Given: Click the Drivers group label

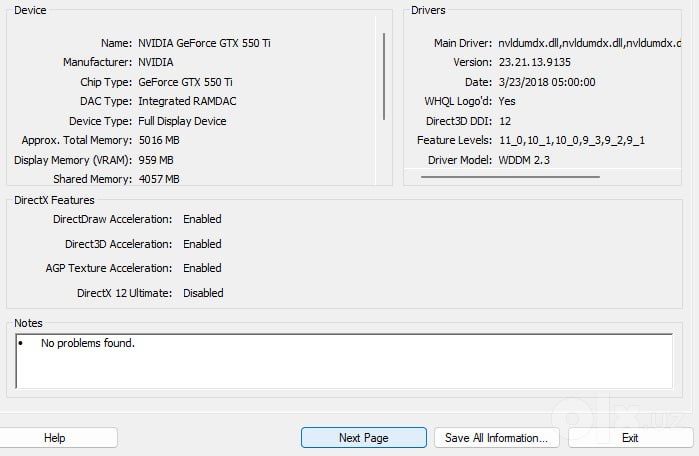Looking at the screenshot, I should click(x=428, y=10).
